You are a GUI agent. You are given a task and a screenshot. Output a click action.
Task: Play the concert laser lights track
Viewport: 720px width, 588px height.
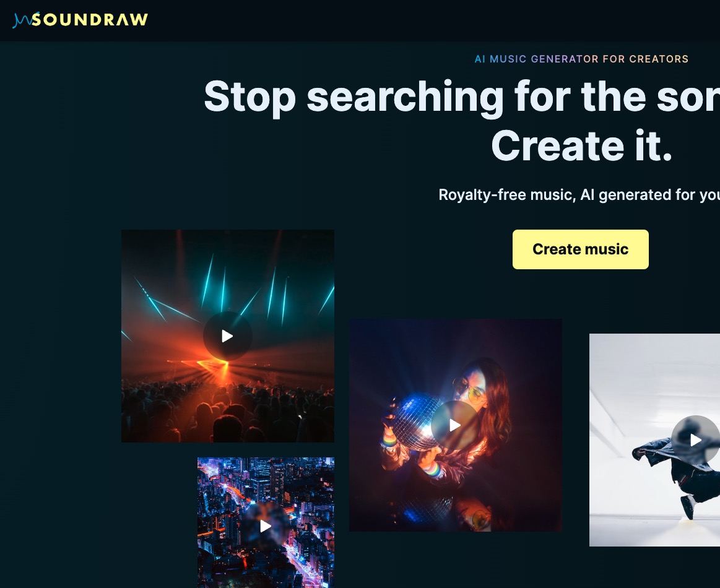pyautogui.click(x=227, y=336)
